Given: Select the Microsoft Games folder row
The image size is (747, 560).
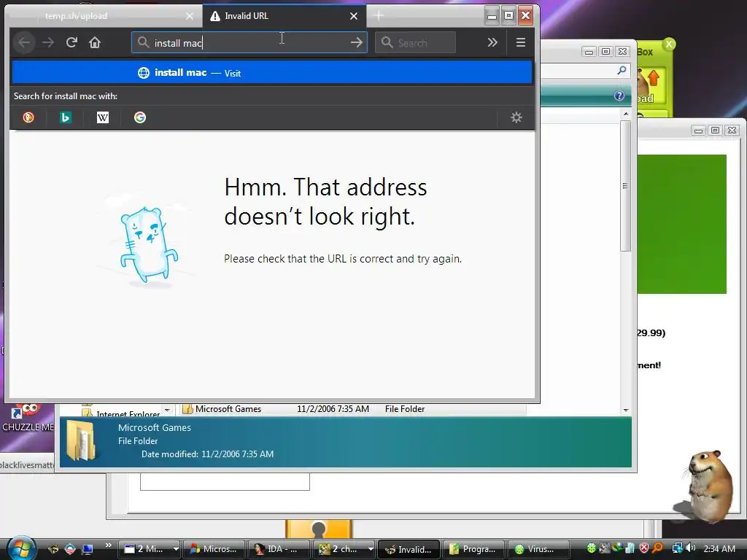Looking at the screenshot, I should (x=353, y=408).
